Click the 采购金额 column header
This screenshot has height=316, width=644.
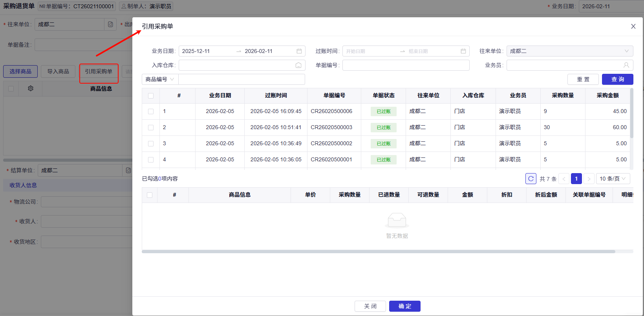click(607, 95)
